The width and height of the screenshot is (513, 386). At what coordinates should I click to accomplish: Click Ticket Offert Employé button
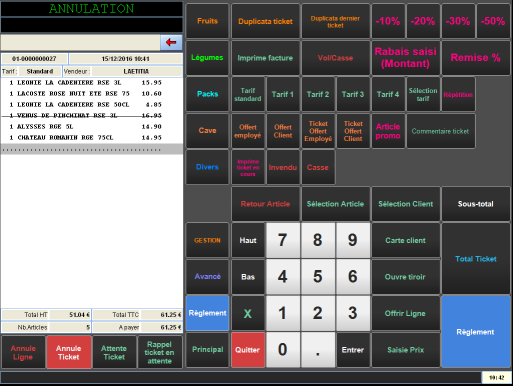tap(318, 131)
